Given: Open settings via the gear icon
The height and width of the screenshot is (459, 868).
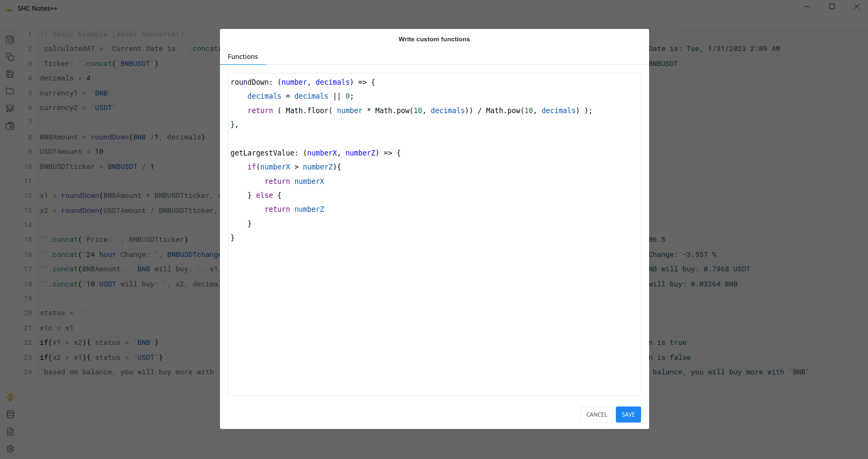Looking at the screenshot, I should pyautogui.click(x=10, y=449).
